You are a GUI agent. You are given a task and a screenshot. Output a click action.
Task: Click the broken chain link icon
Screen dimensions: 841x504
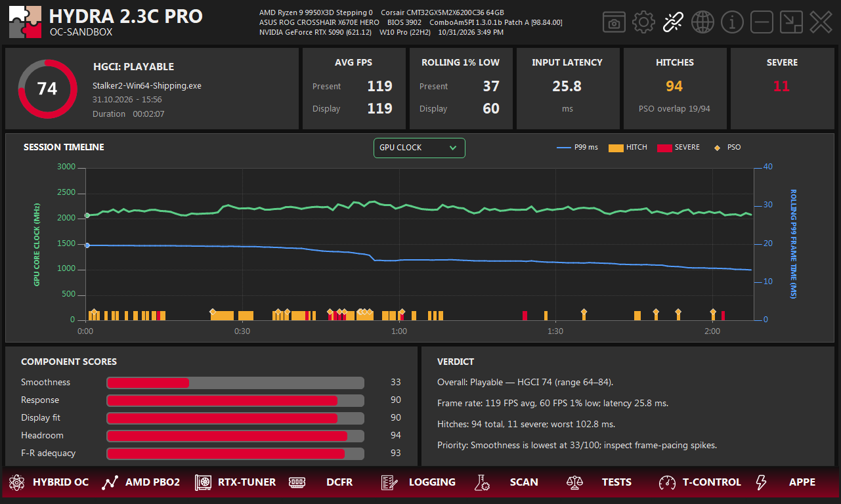coord(673,22)
